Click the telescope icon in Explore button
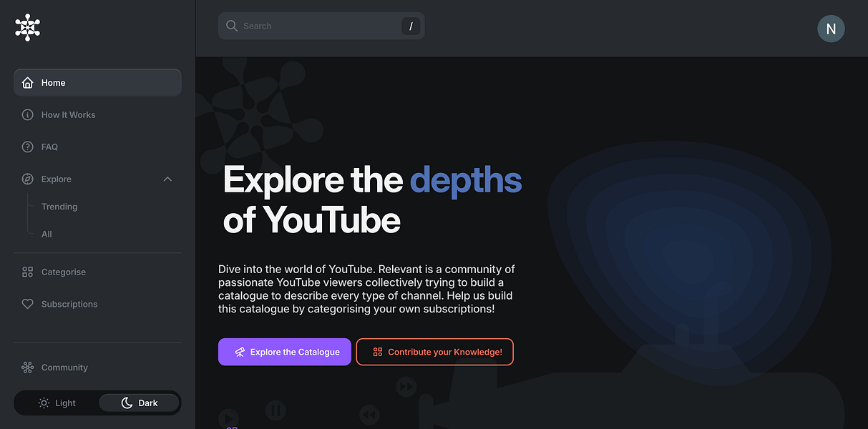Viewport: 868px width, 429px height. (240, 352)
